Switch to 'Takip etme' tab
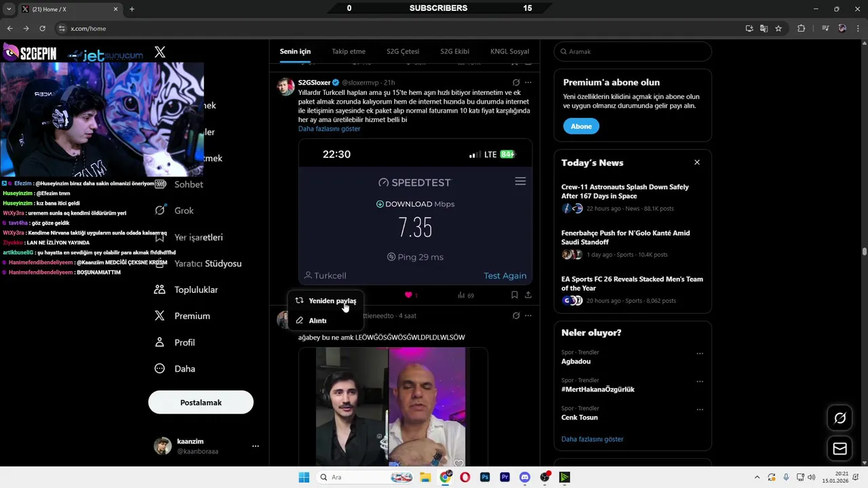This screenshot has height=488, width=868. click(349, 52)
